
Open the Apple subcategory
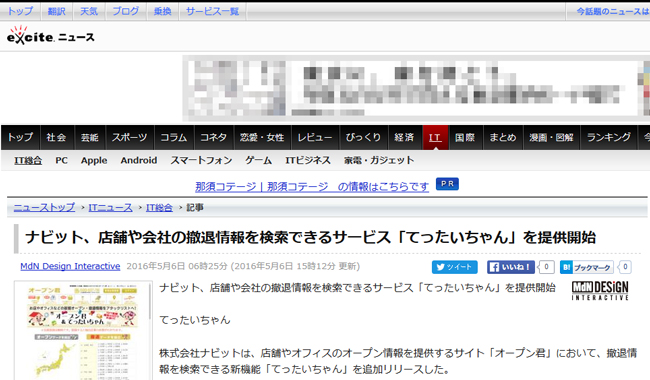click(x=94, y=160)
